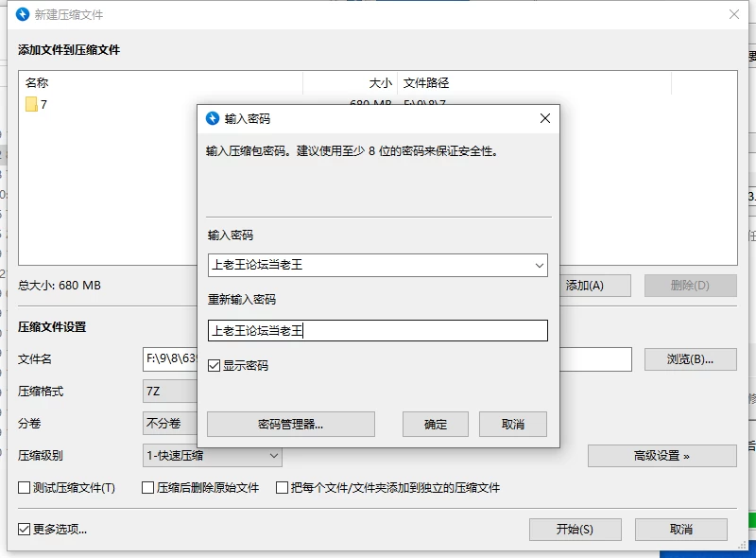The height and width of the screenshot is (558, 756).
Task: Expand 高级设置 » options
Action: click(662, 456)
